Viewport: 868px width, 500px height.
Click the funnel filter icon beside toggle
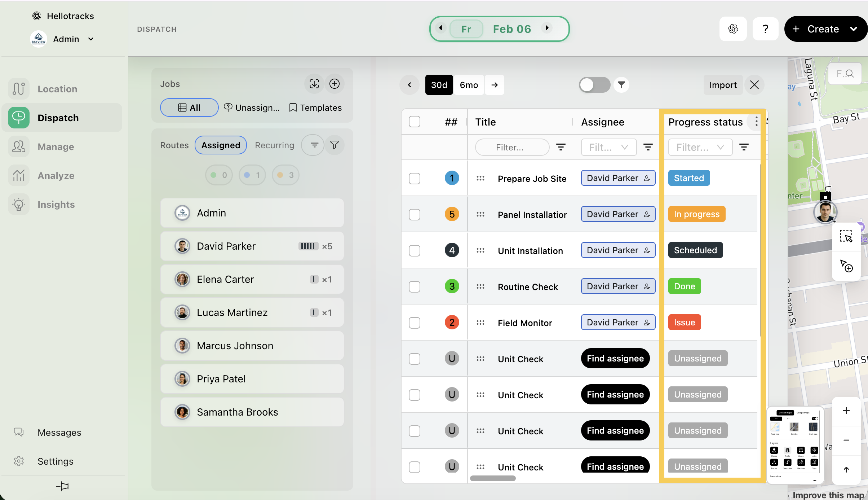tap(621, 85)
